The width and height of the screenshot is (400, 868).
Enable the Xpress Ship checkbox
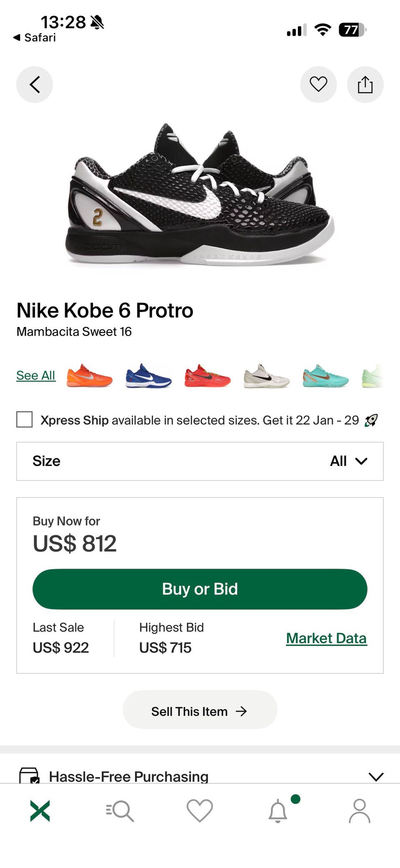coord(25,420)
